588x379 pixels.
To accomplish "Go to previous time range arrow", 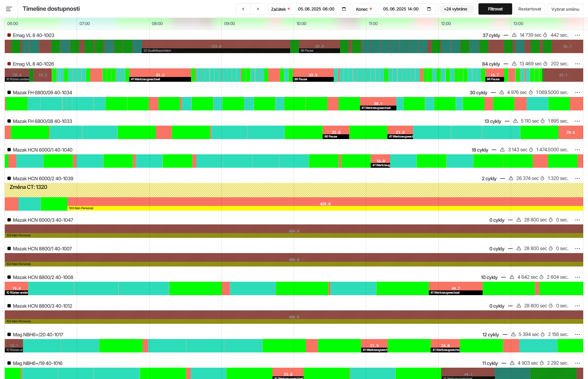I will pyautogui.click(x=243, y=9).
